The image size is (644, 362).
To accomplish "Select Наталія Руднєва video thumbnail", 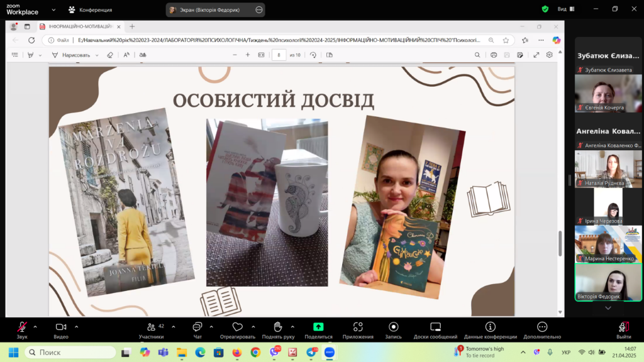I will point(608,169).
